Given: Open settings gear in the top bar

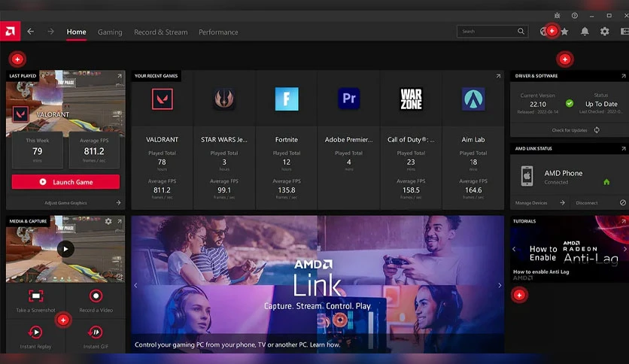Looking at the screenshot, I should pos(604,32).
